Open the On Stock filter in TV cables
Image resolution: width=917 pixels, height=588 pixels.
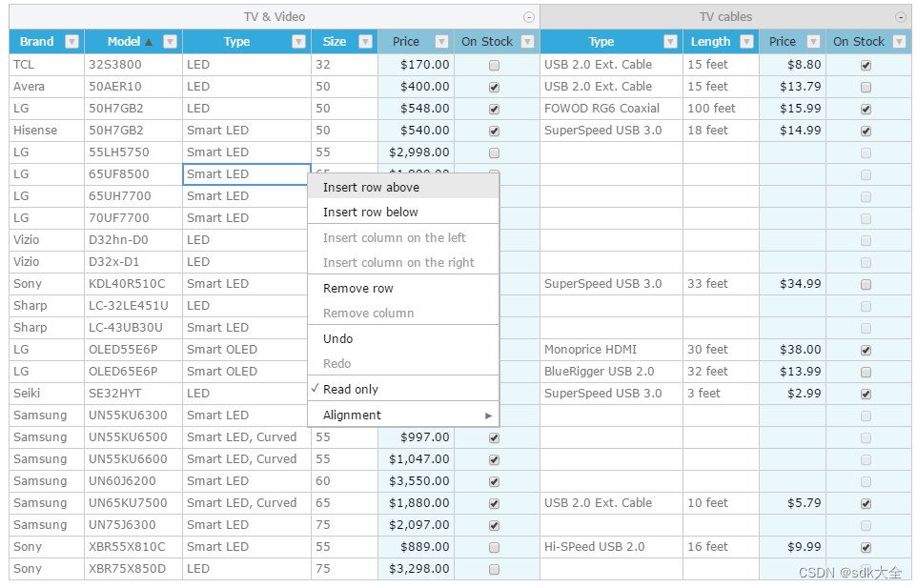pos(901,41)
